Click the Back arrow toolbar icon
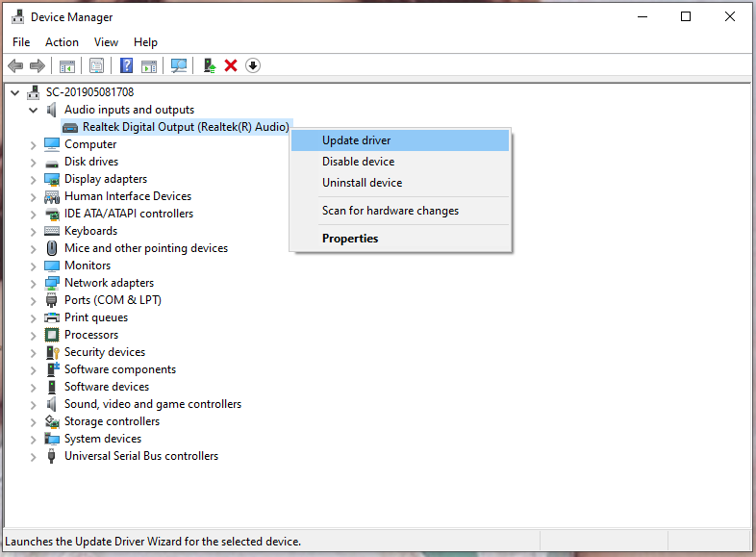The width and height of the screenshot is (756, 557). pos(15,65)
